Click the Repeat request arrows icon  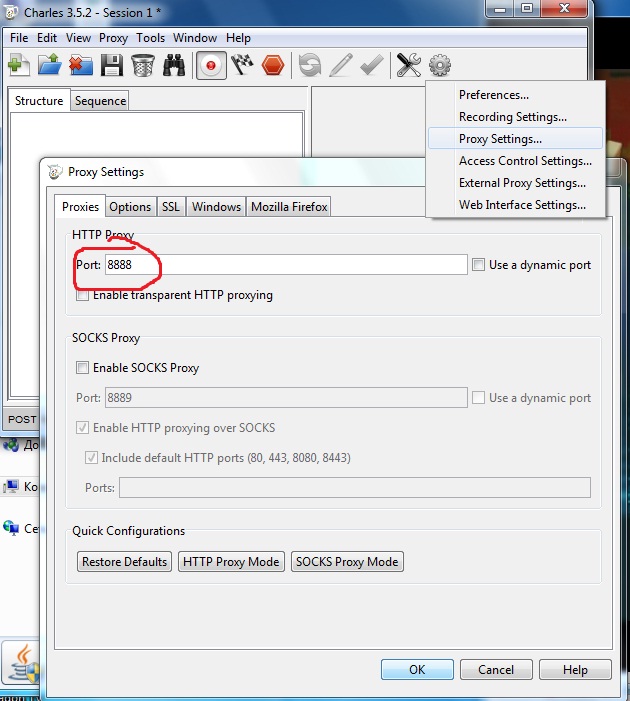[310, 65]
